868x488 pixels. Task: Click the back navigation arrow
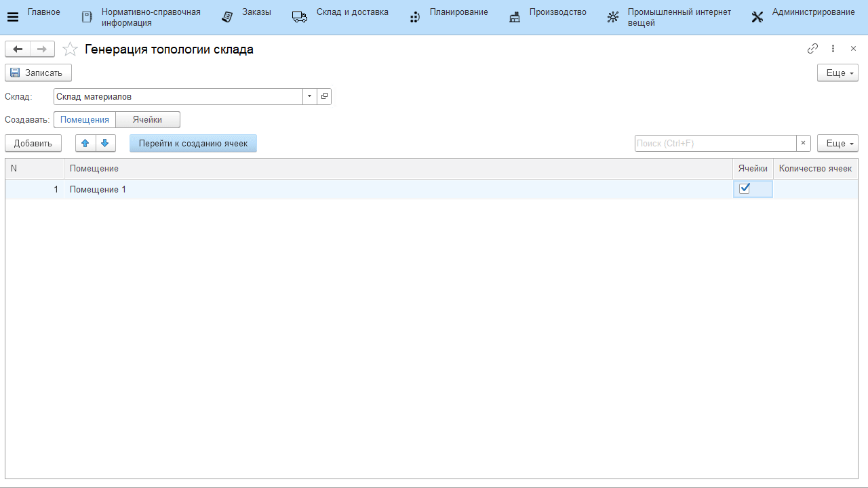pos(18,49)
